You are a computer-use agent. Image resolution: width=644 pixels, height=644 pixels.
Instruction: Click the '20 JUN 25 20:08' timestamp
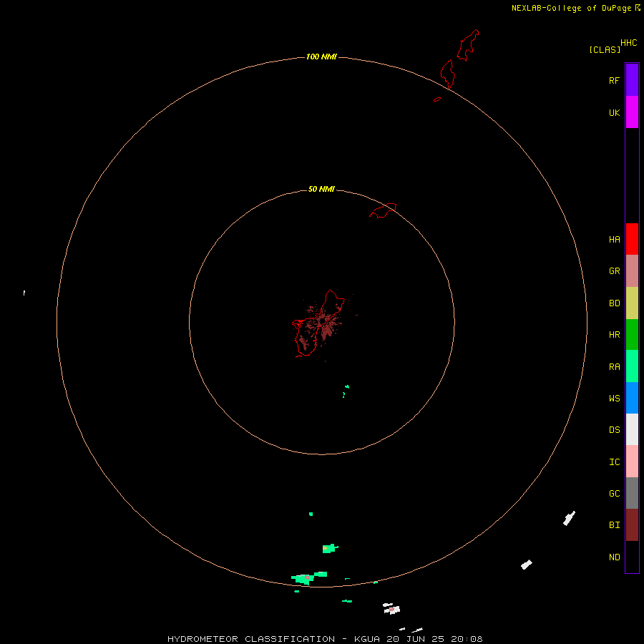[x=434, y=639]
